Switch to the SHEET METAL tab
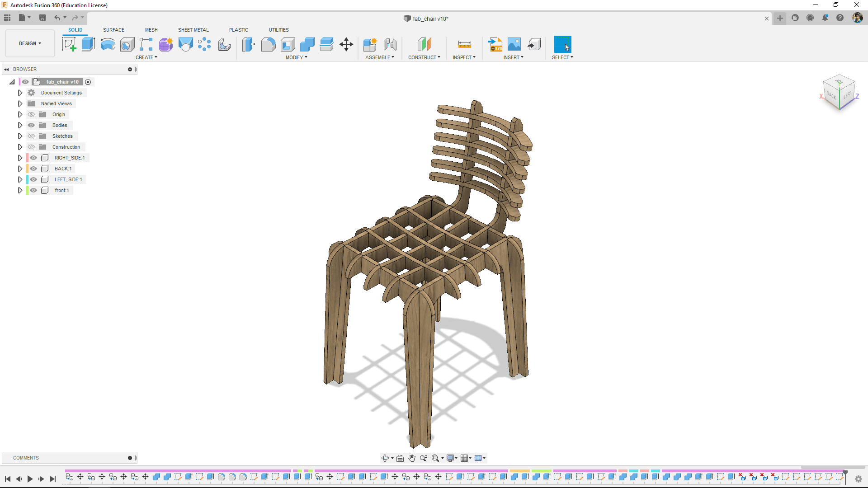This screenshot has height=488, width=868. (x=193, y=30)
